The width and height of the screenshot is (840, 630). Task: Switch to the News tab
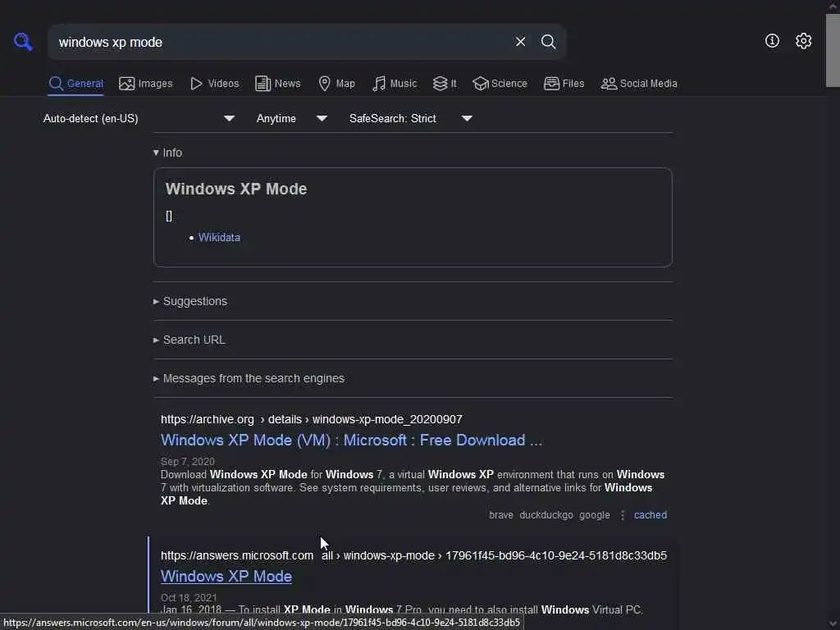point(277,84)
